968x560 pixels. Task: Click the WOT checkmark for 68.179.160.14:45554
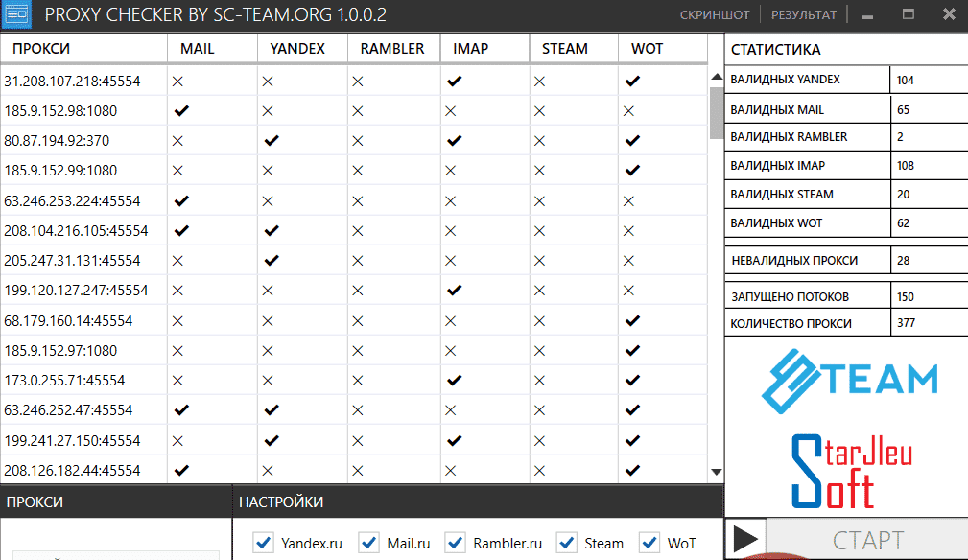click(632, 320)
